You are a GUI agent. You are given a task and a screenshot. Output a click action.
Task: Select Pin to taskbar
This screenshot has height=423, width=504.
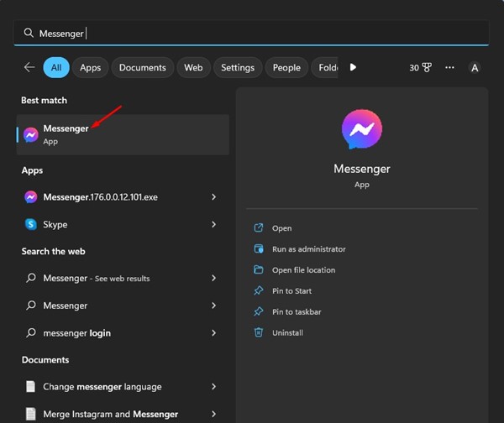(x=297, y=312)
